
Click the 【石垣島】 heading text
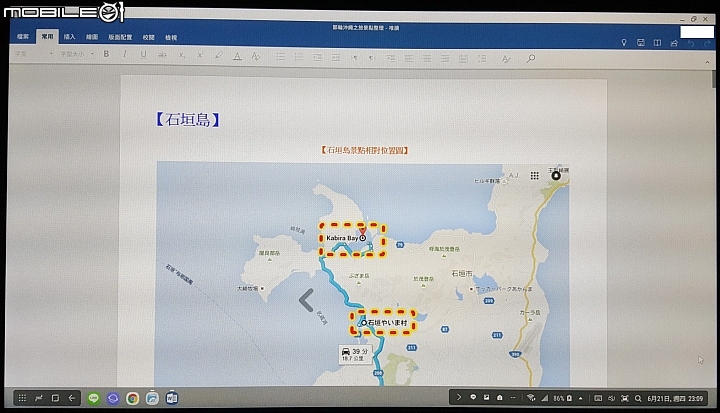click(188, 119)
